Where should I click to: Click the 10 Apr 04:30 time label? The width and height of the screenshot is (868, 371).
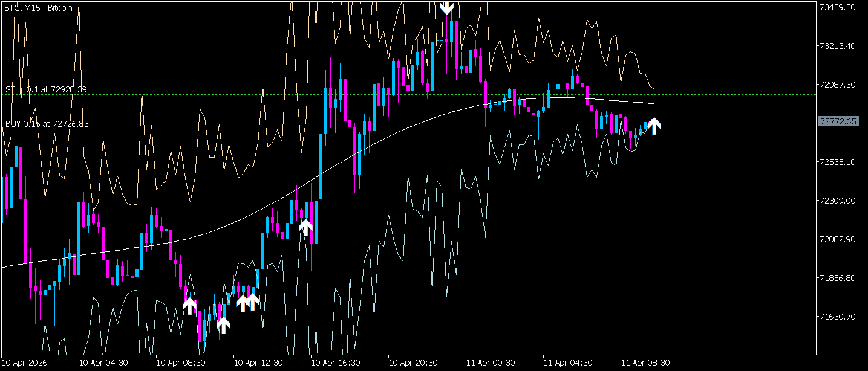click(x=103, y=363)
